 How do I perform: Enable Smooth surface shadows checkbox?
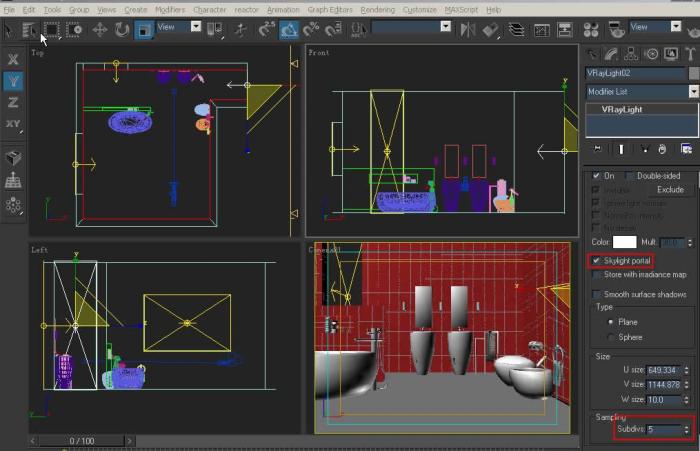pos(596,294)
